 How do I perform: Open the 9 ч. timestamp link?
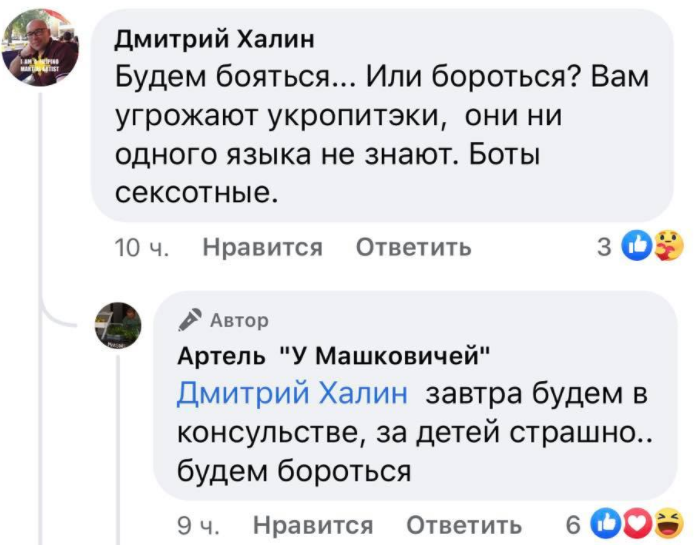[197, 525]
